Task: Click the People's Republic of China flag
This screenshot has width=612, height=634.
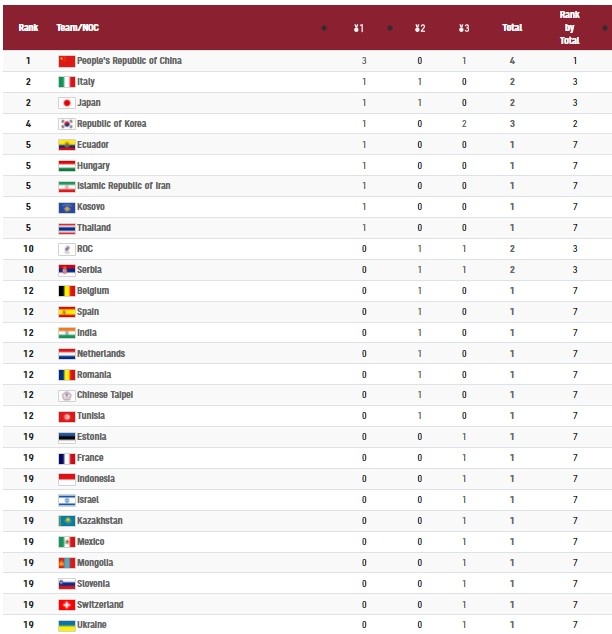Action: pyautogui.click(x=67, y=61)
